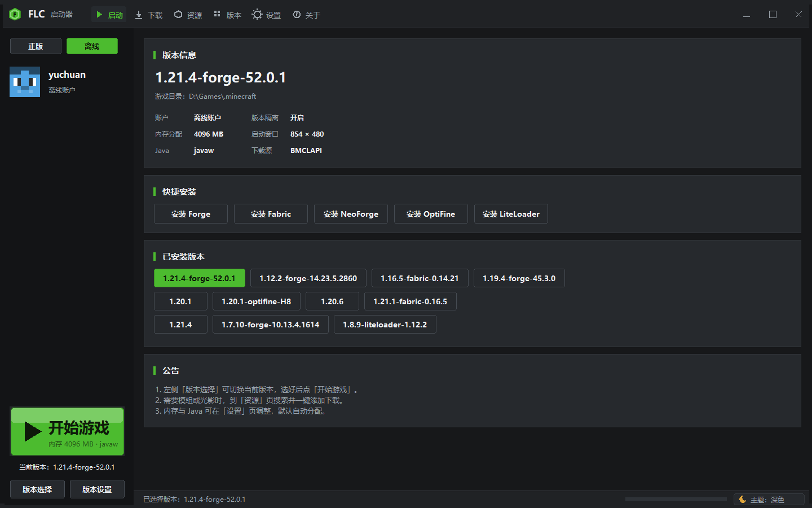The image size is (812, 508).
Task: Select installed version 1.21.1-fabric-0.16.5
Action: tap(410, 301)
